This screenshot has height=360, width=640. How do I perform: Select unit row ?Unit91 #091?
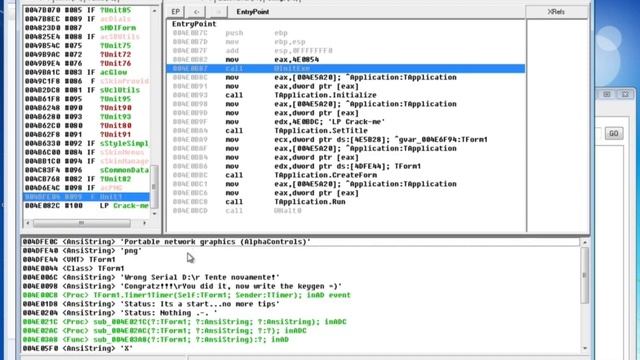pos(87,135)
